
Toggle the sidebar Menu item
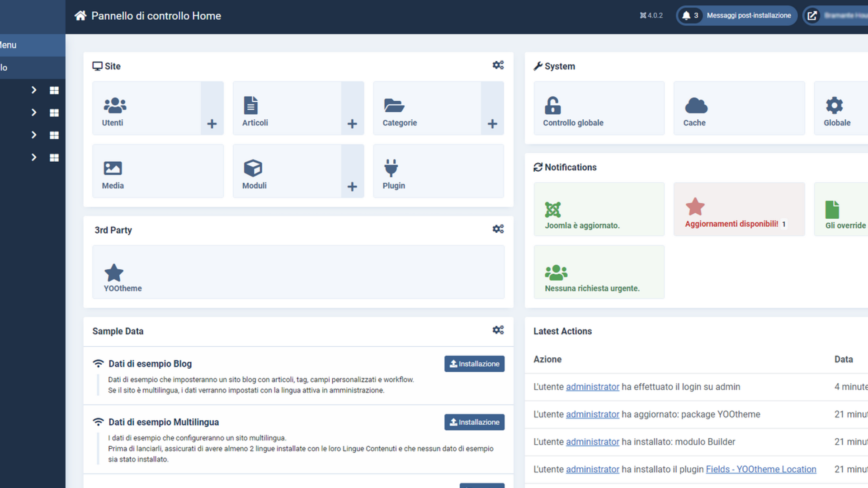[33, 45]
